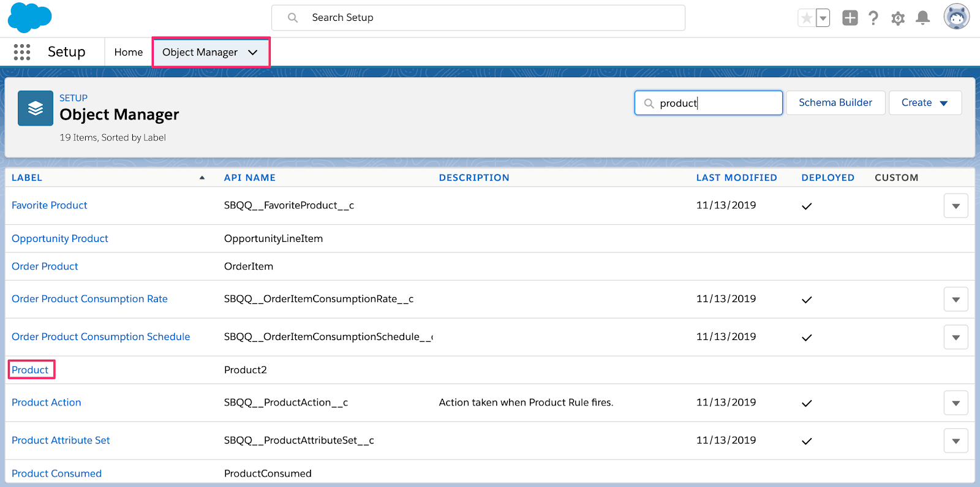The height and width of the screenshot is (487, 980).
Task: Open row actions for Favorite Product
Action: click(x=956, y=206)
